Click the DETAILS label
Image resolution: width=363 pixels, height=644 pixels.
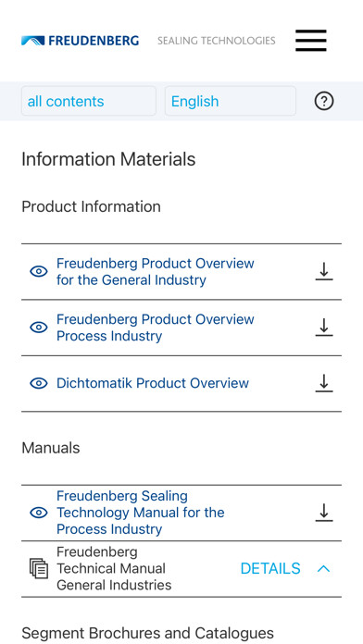tap(270, 568)
